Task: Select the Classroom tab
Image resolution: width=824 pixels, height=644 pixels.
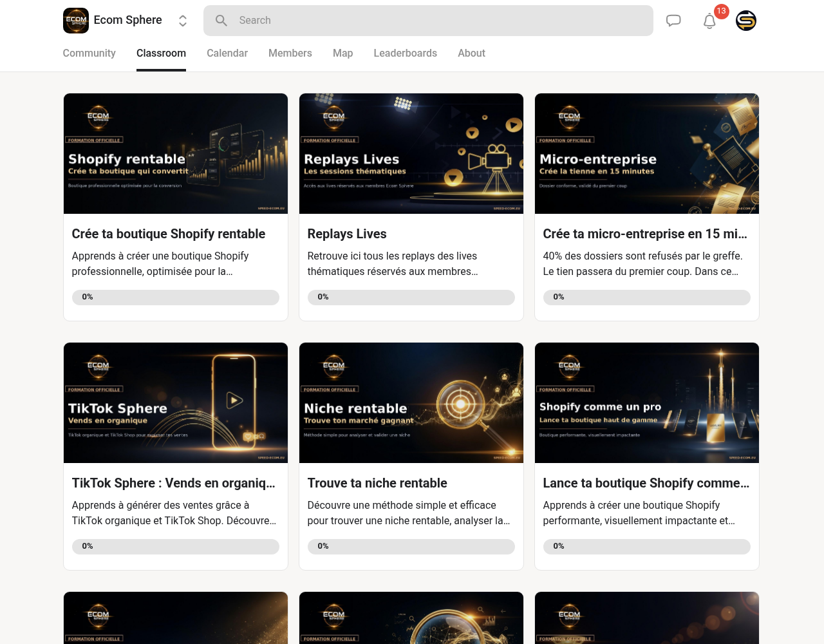Action: (161, 53)
